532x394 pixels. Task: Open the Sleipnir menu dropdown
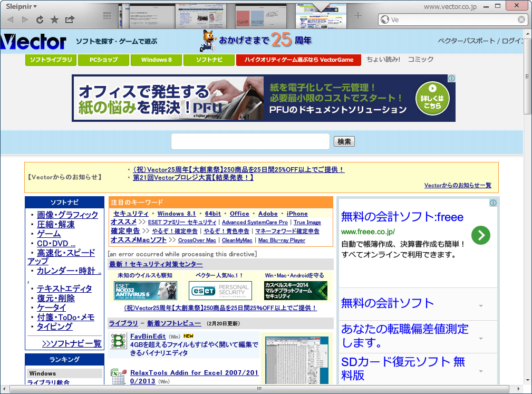point(21,6)
